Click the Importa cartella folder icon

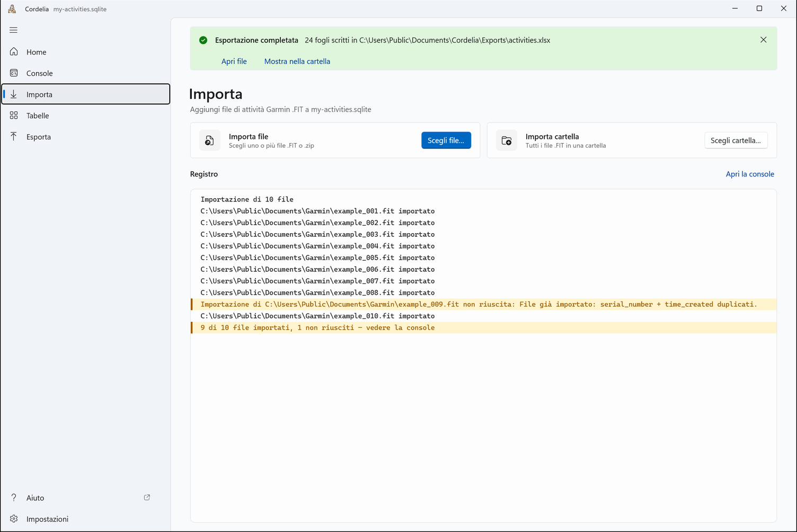[x=507, y=140]
